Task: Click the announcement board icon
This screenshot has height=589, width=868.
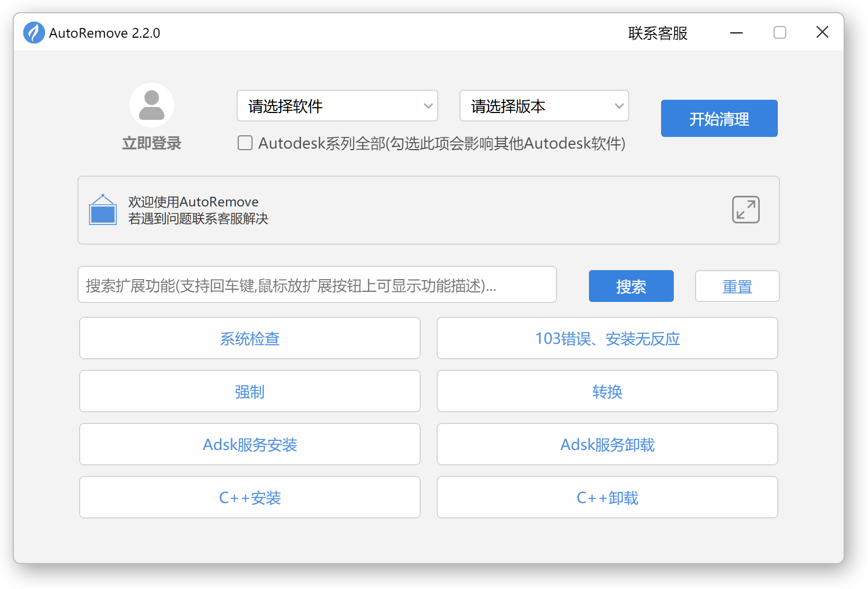Action: coord(103,210)
